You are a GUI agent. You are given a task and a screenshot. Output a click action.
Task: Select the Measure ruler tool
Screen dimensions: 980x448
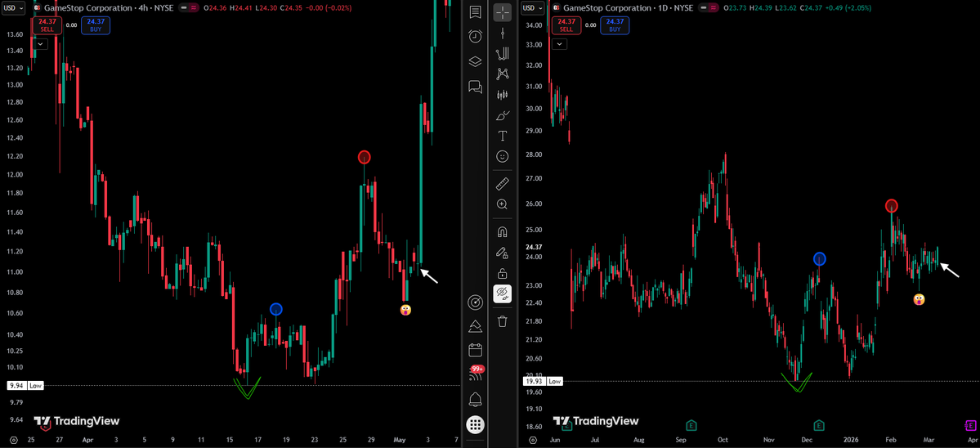click(x=503, y=184)
